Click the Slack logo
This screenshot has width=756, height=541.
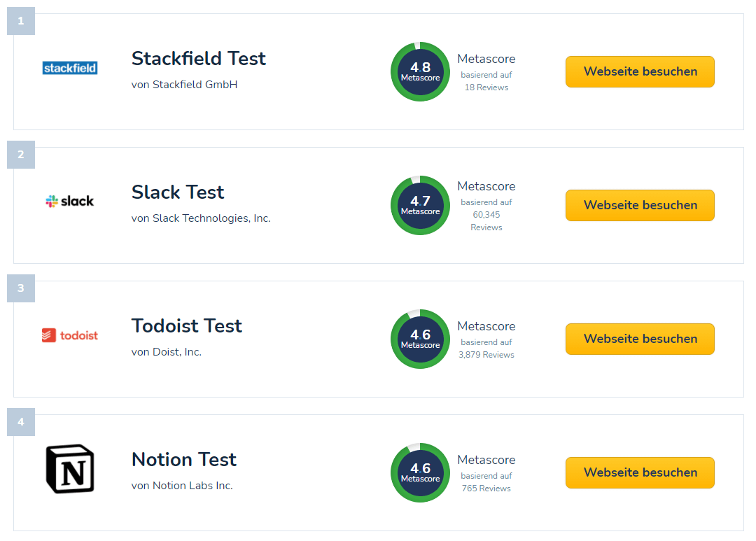click(70, 201)
